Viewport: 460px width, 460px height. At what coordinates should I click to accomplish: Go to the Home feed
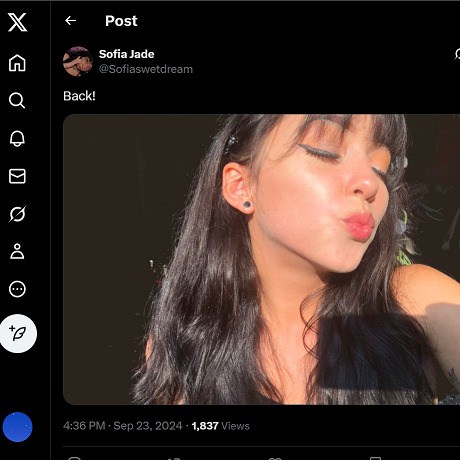[17, 63]
